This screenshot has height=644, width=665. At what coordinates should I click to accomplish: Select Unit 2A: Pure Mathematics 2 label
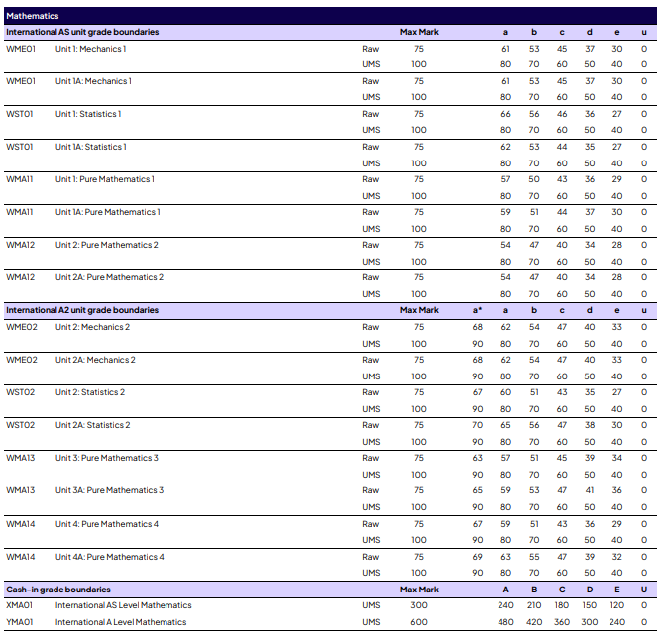click(110, 277)
